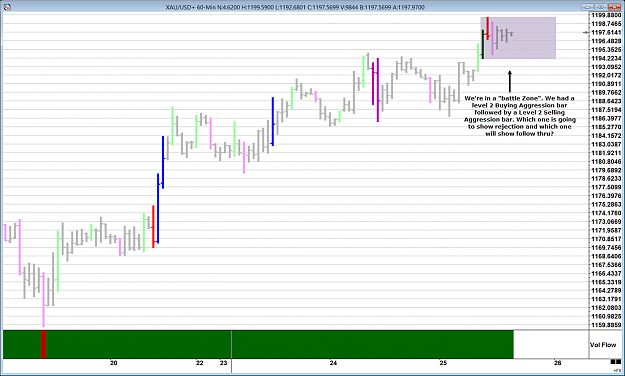Viewport: 625px width, 376px height.
Task: Minimize the XAU/USD+ chart window
Action: point(587,7)
